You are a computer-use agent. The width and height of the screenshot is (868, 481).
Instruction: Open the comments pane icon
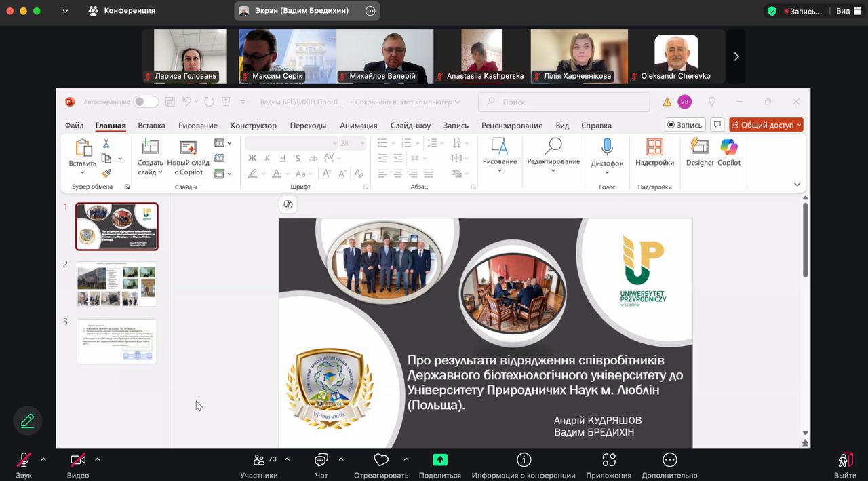pos(717,125)
